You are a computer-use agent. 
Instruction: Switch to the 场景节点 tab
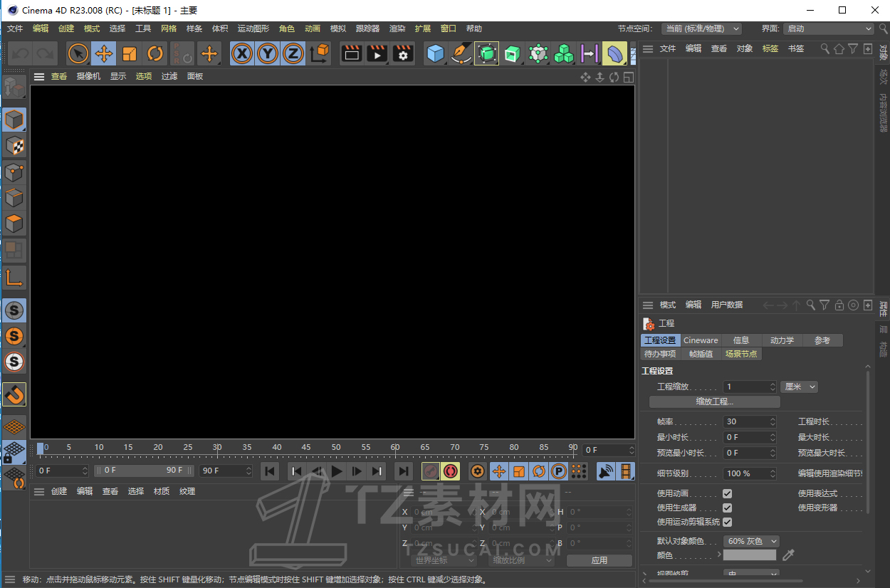pos(741,354)
